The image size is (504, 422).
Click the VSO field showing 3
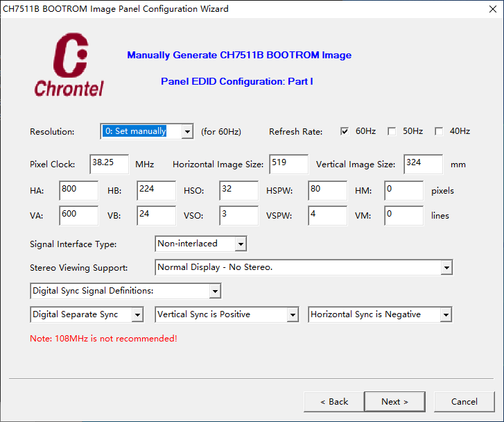pos(238,216)
